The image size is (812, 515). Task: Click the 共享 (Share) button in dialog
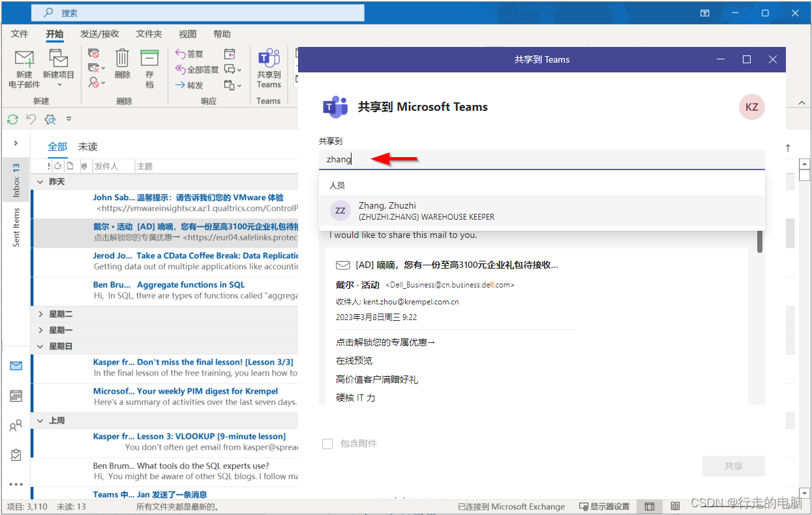(733, 467)
